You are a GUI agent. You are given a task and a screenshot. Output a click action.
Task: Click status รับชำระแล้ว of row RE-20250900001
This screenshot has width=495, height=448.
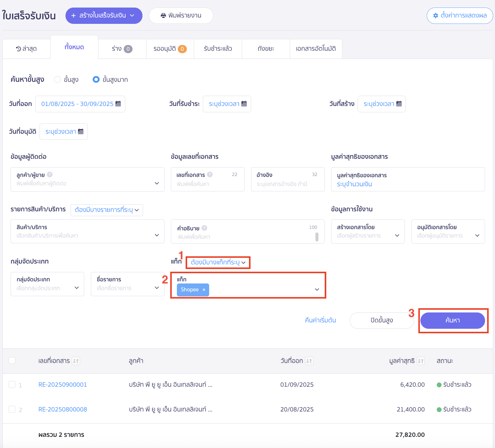click(x=454, y=385)
